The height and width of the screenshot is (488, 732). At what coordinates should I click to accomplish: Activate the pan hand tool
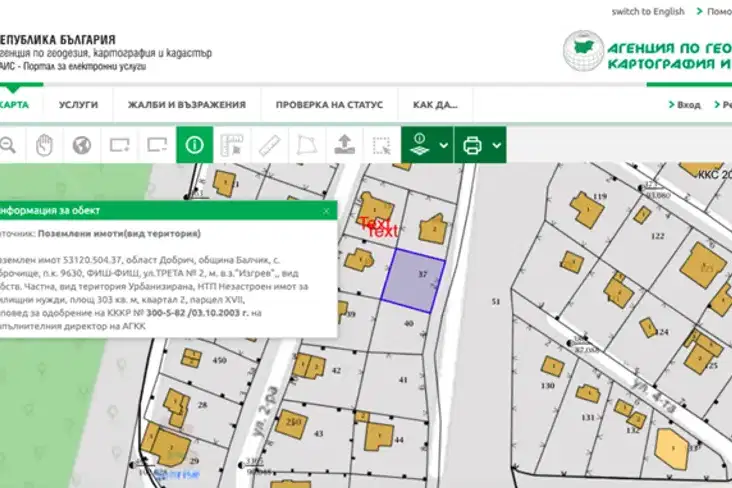[44, 145]
